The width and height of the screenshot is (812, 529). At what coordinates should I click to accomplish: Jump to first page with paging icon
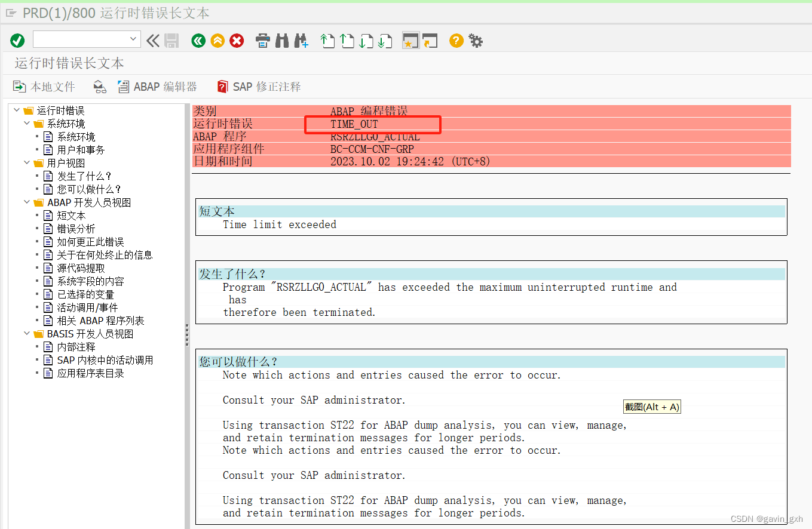327,41
